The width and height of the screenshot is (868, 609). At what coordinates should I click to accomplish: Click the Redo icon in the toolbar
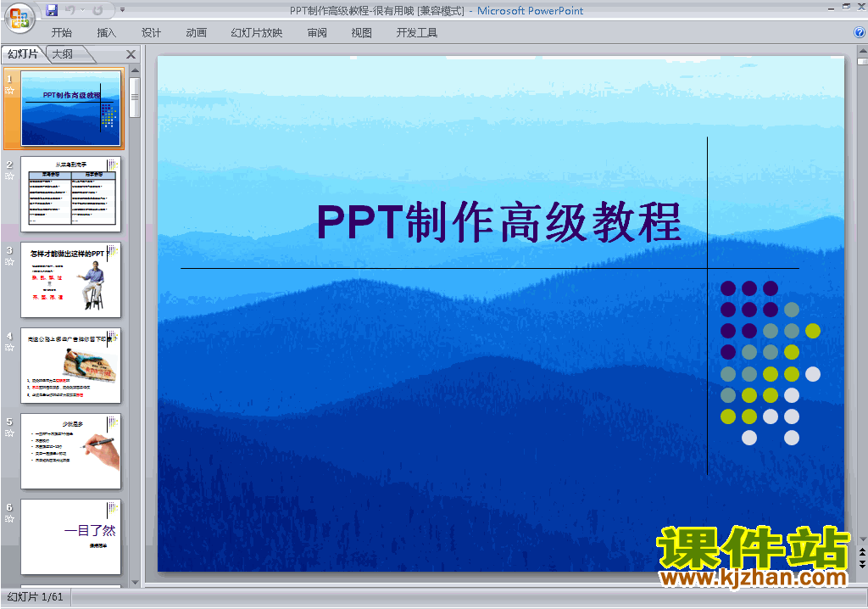coord(97,10)
